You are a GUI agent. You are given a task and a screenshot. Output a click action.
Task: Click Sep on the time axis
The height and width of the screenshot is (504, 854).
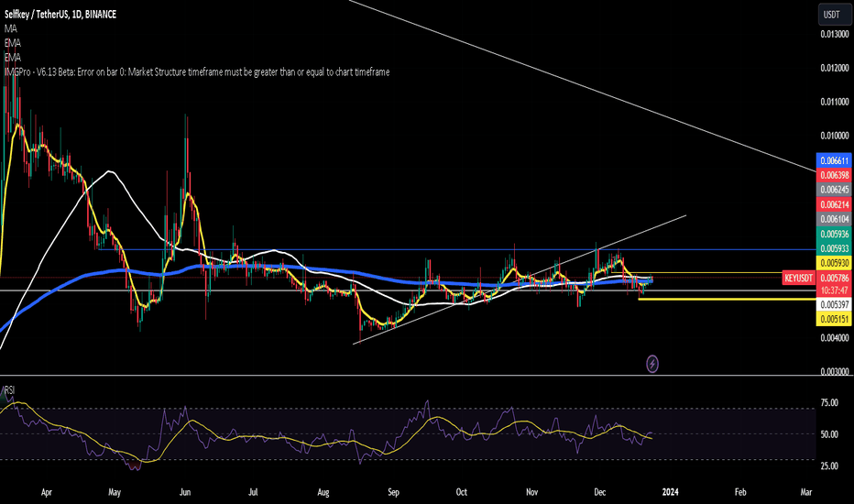(393, 492)
